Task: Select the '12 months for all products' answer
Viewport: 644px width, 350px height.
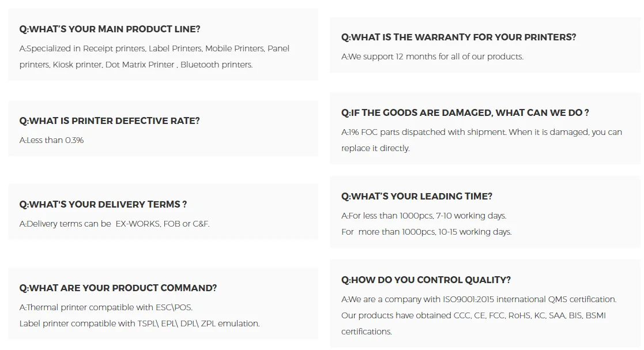Action: 432,57
